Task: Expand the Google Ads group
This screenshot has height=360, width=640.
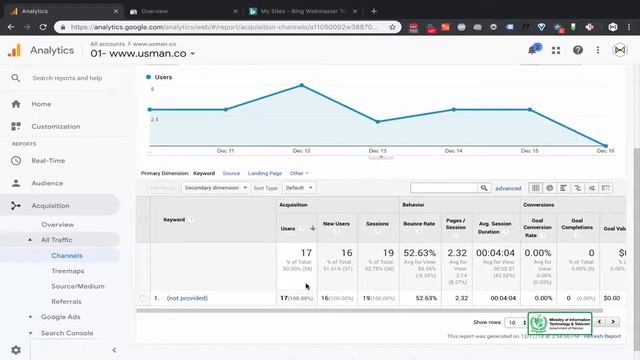Action: point(30,317)
